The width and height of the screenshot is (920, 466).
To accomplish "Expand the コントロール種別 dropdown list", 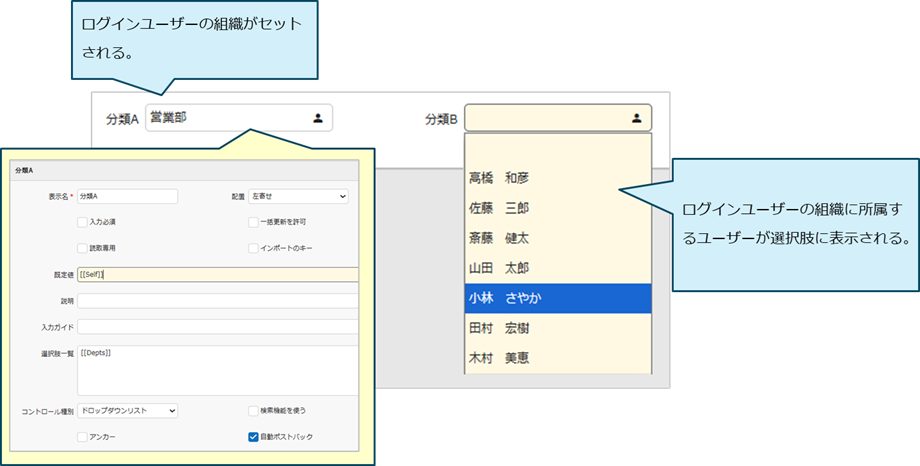I will 127,410.
